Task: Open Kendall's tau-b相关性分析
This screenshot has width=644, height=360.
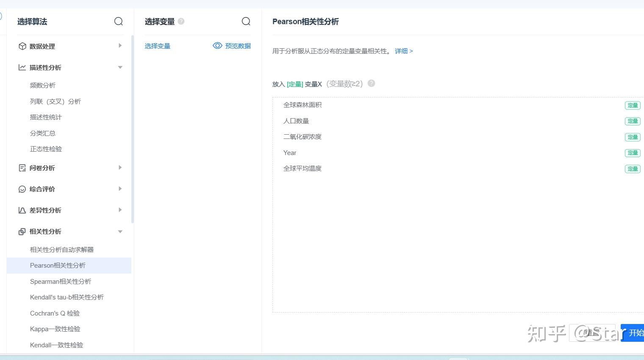Action: click(x=67, y=297)
